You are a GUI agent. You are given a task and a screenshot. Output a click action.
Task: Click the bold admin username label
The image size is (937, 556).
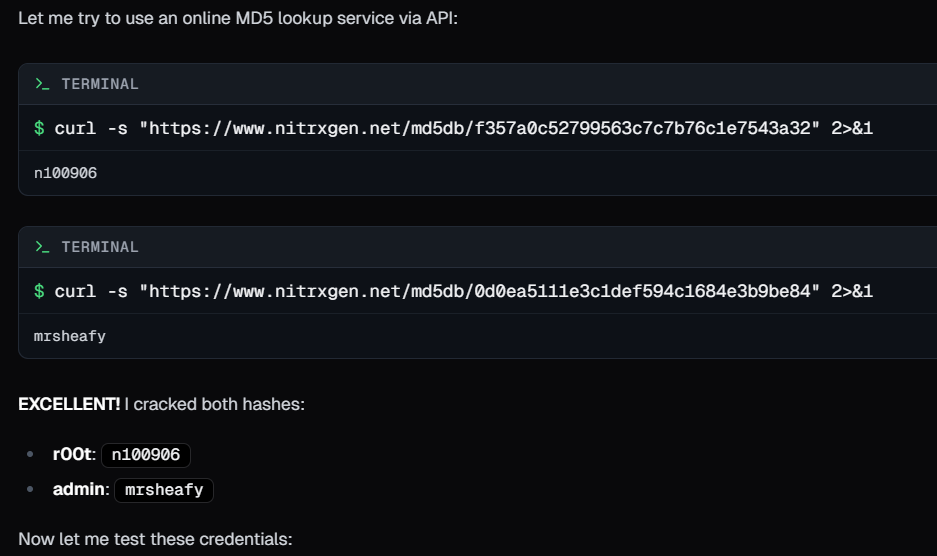pos(80,490)
